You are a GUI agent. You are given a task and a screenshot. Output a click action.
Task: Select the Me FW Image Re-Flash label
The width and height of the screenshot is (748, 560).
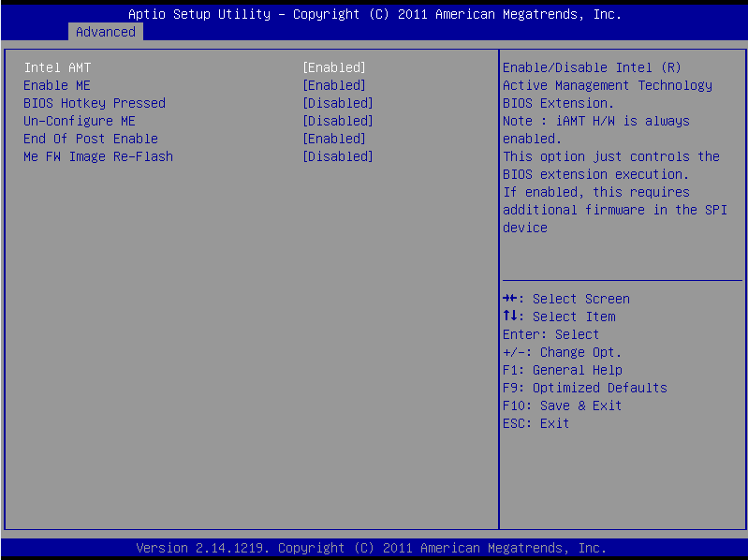pos(98,156)
